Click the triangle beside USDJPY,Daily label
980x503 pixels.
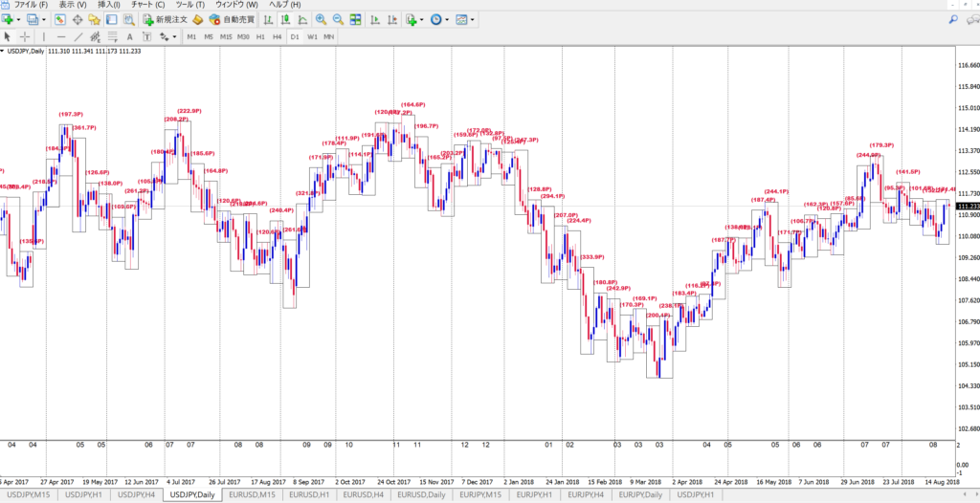[x=3, y=52]
